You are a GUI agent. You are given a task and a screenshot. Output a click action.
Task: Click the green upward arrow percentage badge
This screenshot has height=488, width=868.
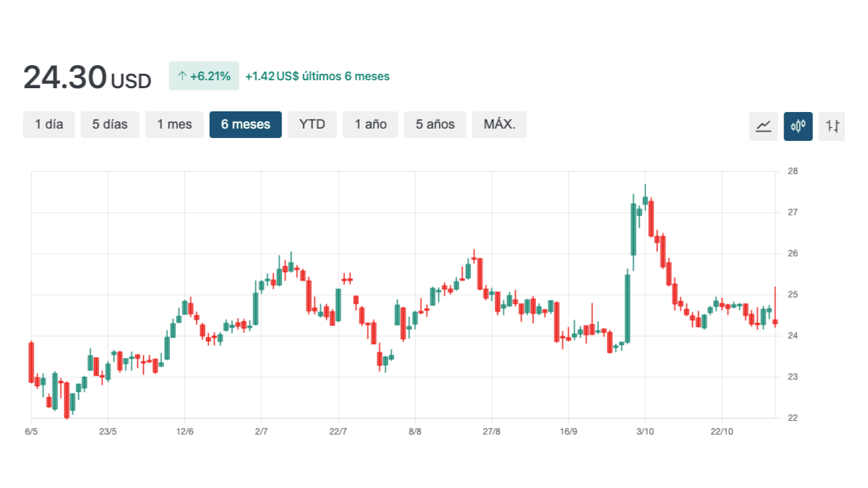click(203, 75)
